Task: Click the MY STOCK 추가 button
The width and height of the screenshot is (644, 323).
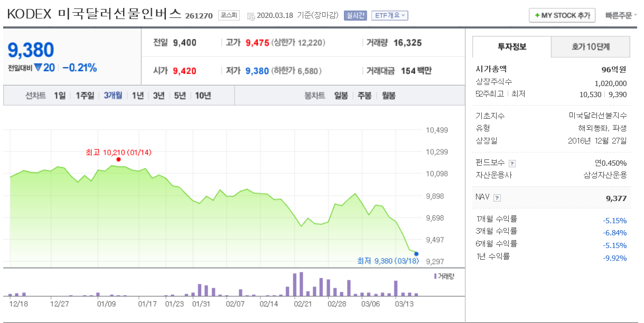Action: 562,15
